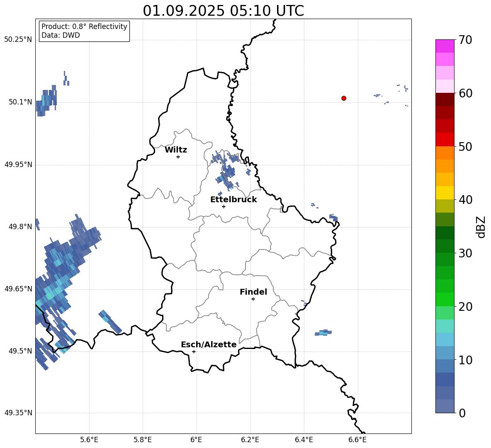Click the 0 tick label on the colorbar
This screenshot has width=491, height=448.
pyautogui.click(x=462, y=413)
